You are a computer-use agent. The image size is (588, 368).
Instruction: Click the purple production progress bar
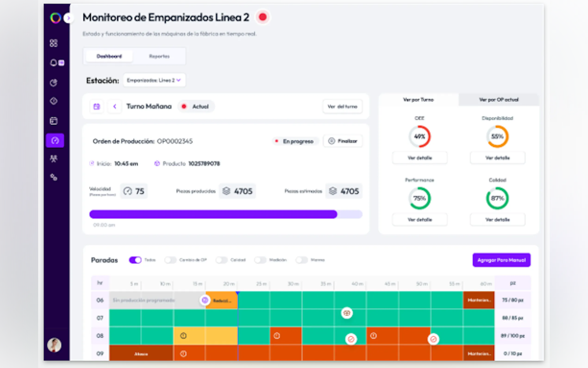tap(213, 214)
